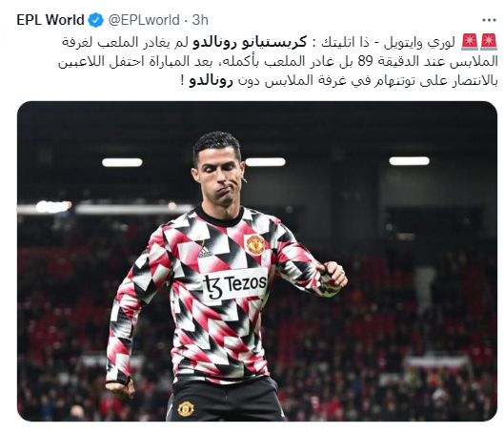Click the partial avatar at left edge
The width and height of the screenshot is (504, 433).
pyautogui.click(x=1, y=34)
